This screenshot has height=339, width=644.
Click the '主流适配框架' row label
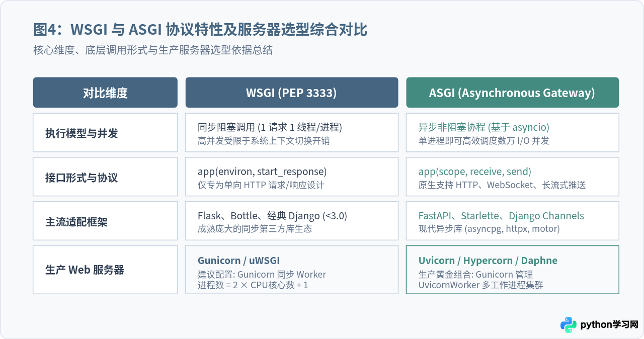[x=76, y=222]
